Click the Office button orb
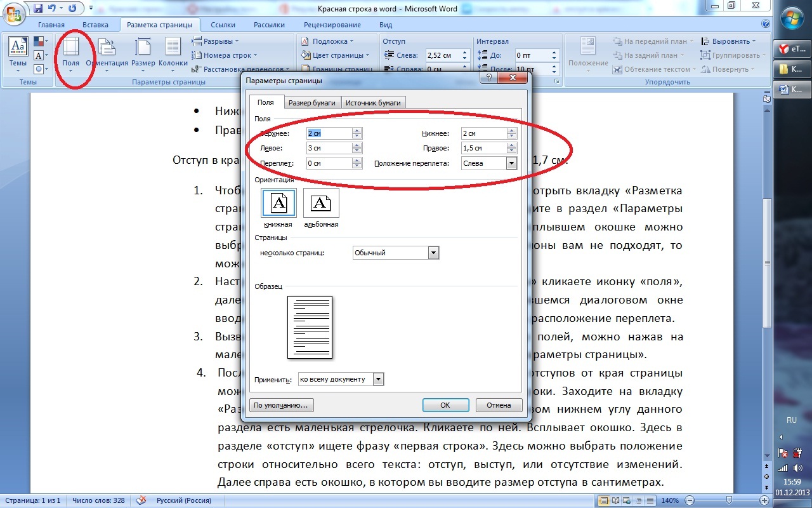The image size is (812, 508). [14, 13]
